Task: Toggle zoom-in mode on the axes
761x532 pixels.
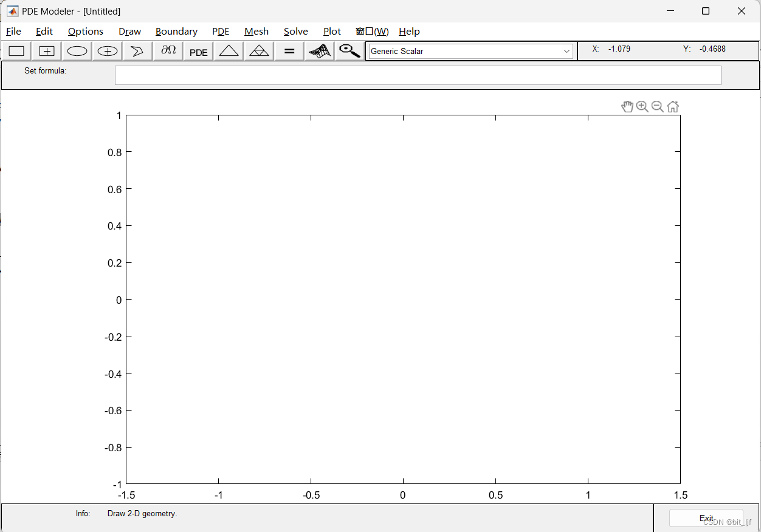Action: click(642, 106)
